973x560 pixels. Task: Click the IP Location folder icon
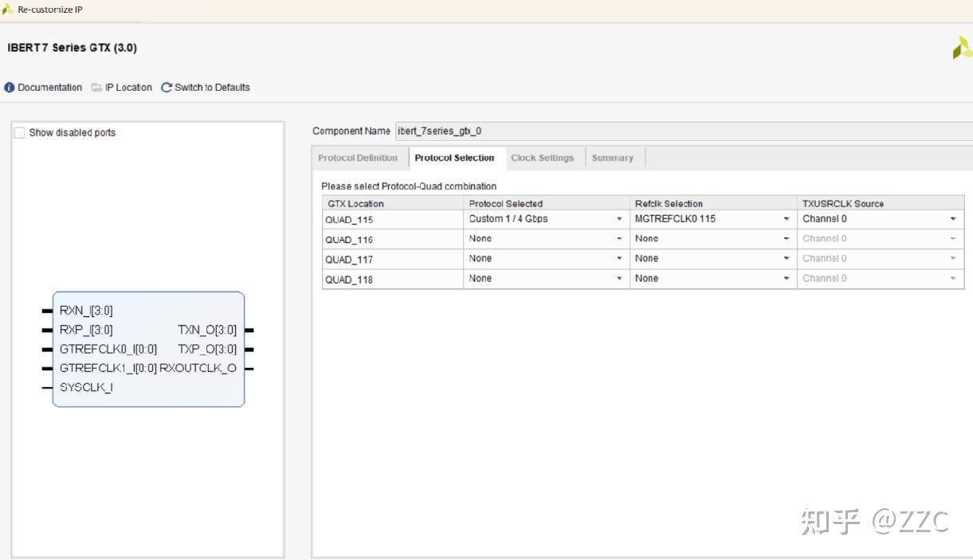click(96, 88)
